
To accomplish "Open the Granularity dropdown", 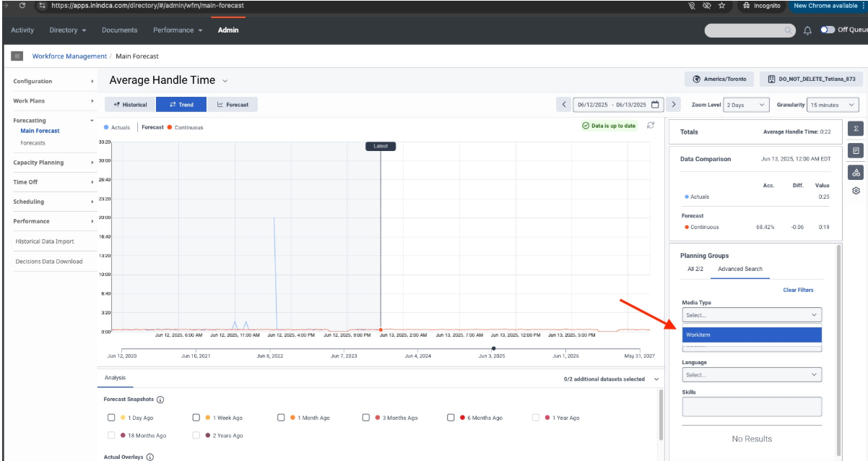I will [833, 105].
